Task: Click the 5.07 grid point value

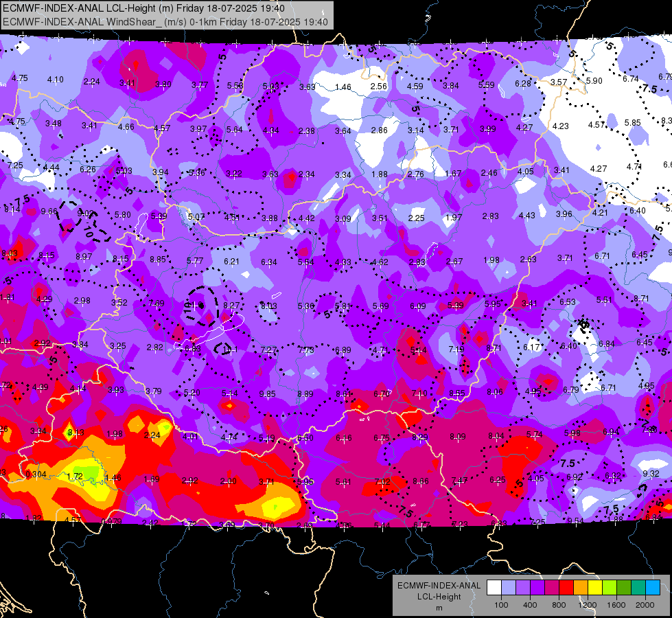Action: [x=196, y=217]
